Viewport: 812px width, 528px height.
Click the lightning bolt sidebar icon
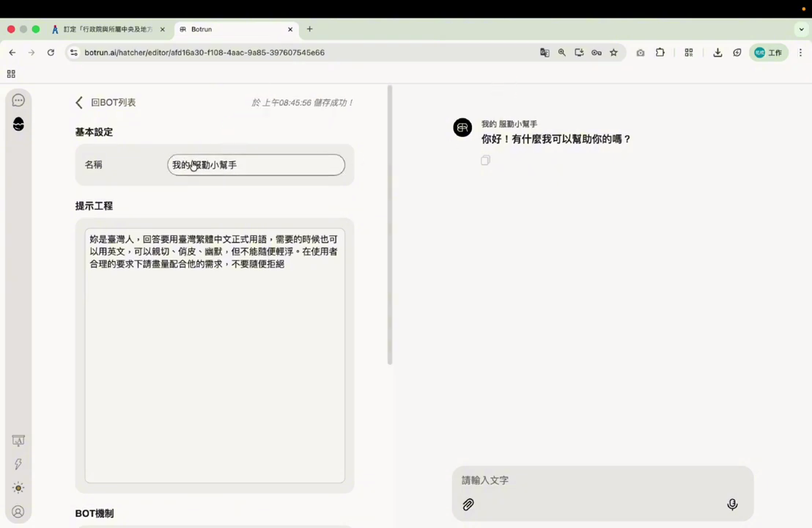[x=18, y=463]
